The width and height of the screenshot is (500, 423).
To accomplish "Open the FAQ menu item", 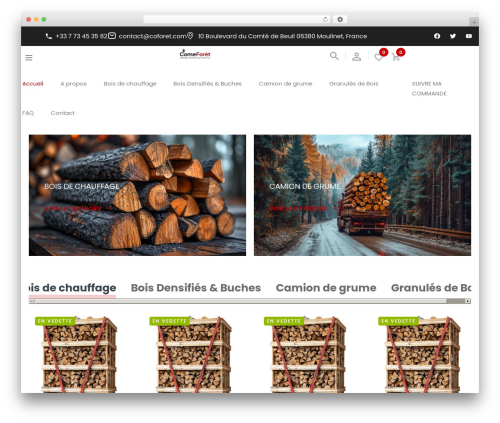I will [x=28, y=113].
